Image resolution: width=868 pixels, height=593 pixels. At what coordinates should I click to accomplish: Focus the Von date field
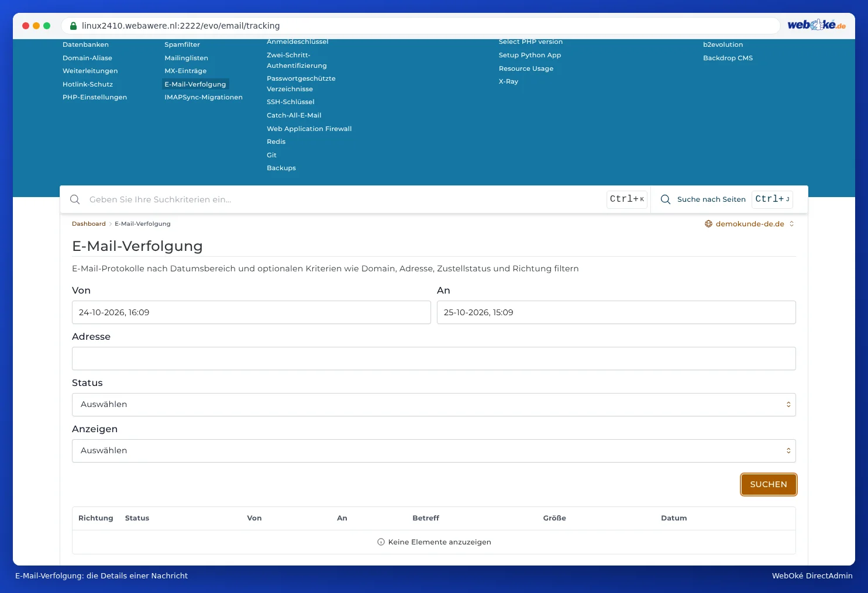click(251, 312)
